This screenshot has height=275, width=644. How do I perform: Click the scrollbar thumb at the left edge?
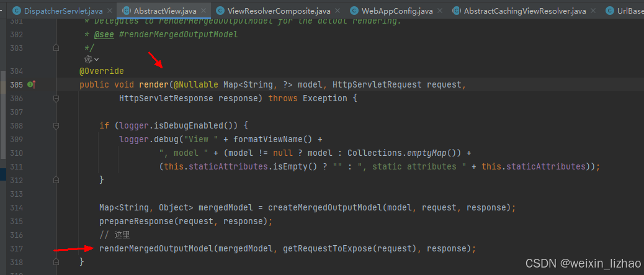pos(2,114)
